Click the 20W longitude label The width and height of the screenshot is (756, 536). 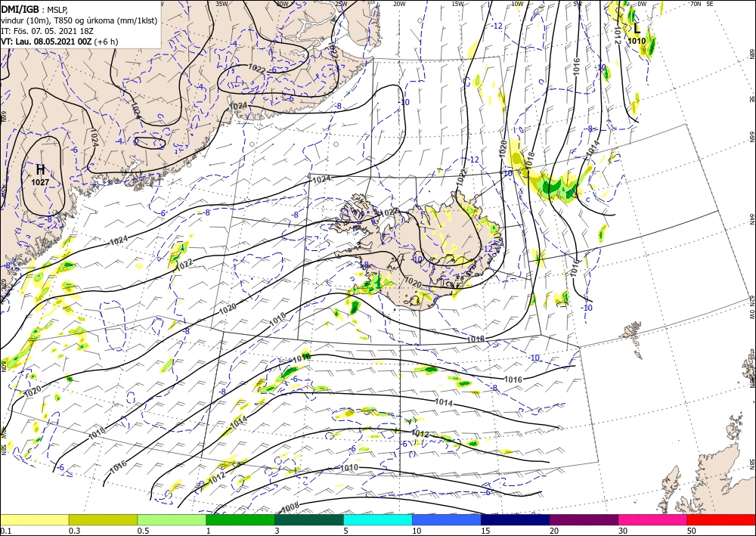pyautogui.click(x=398, y=4)
